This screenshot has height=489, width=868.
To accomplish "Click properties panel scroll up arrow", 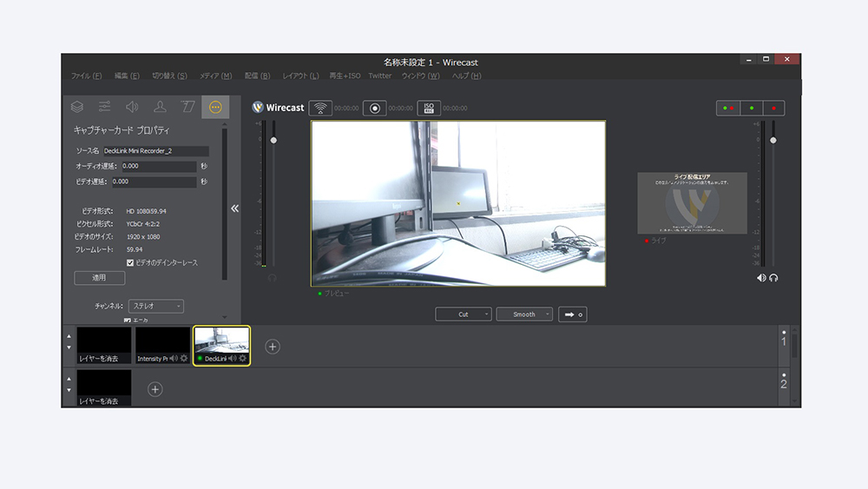I will tap(225, 124).
